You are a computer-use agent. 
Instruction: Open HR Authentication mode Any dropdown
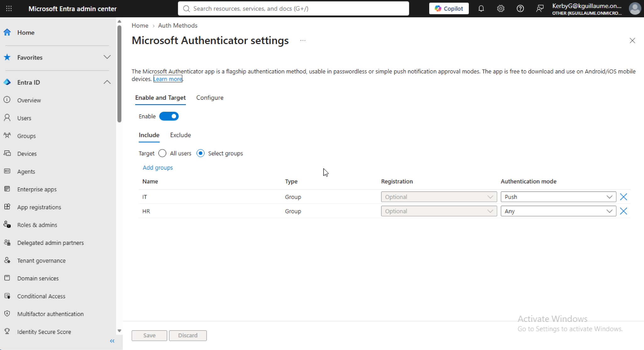558,211
